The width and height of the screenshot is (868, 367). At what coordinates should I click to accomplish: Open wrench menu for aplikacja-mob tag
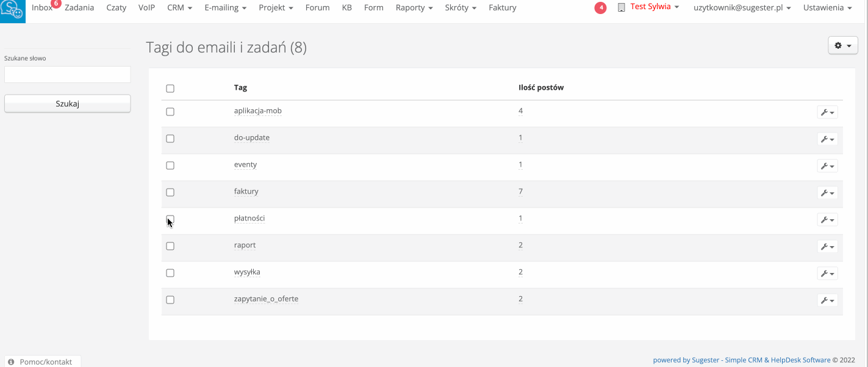tap(827, 112)
